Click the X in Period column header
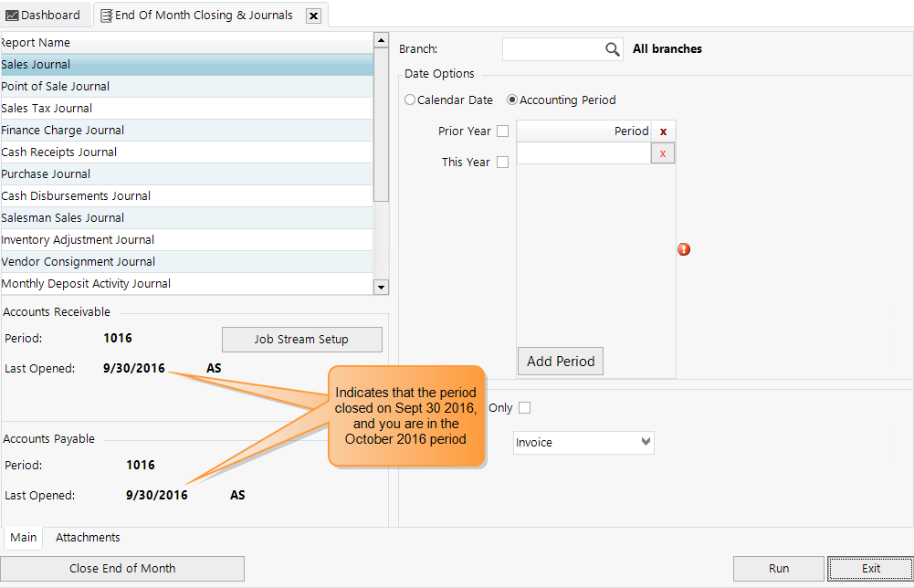Viewport: 914px width, 588px height. click(x=663, y=131)
